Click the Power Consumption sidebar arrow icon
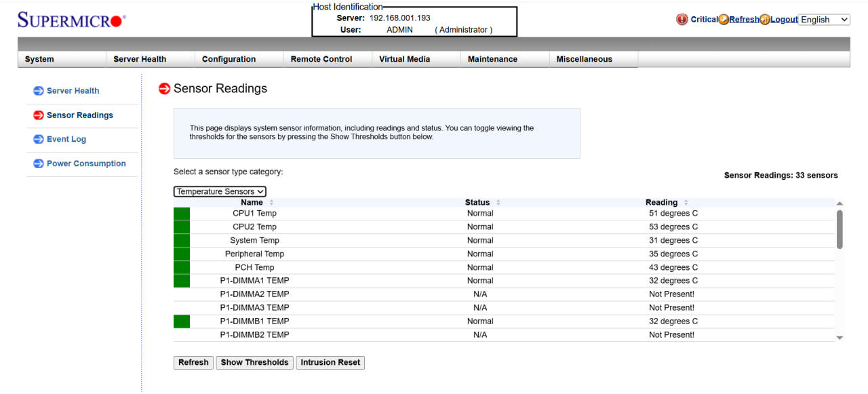The height and width of the screenshot is (394, 868). tap(39, 164)
